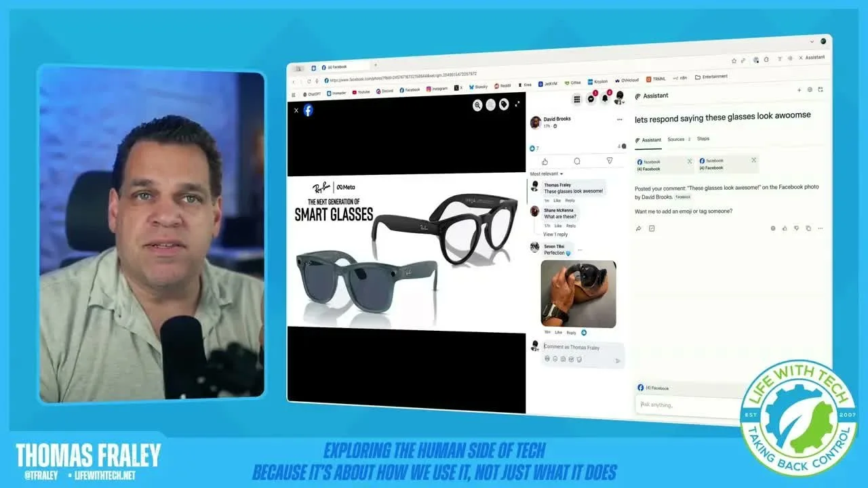The image size is (868, 488).
Task: Open the Reddit bookmark
Action: coord(503,86)
